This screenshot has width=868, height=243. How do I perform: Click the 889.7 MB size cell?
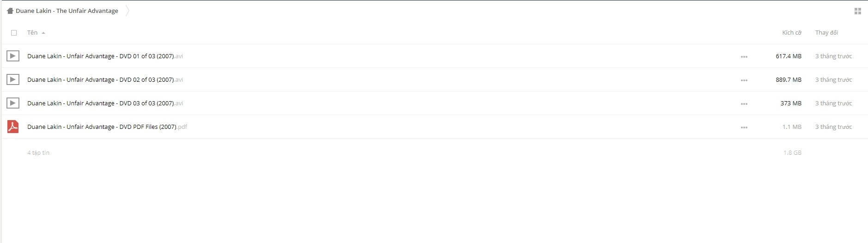pos(789,79)
